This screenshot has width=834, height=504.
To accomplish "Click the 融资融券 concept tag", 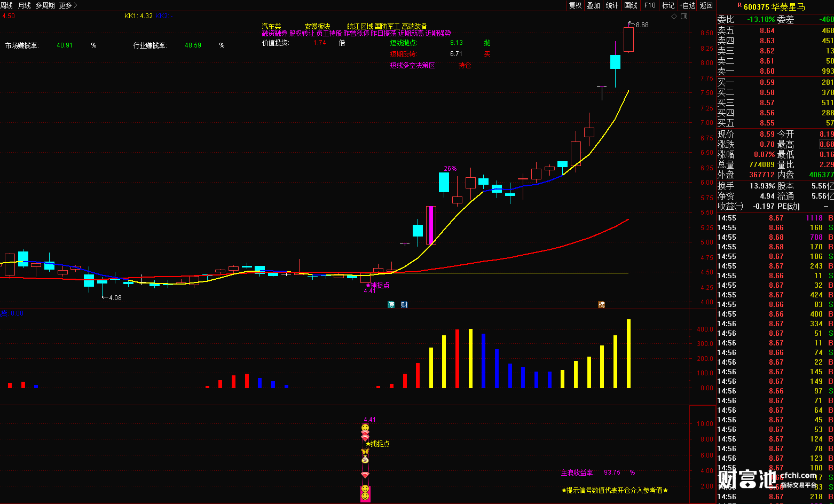I will (x=274, y=33).
